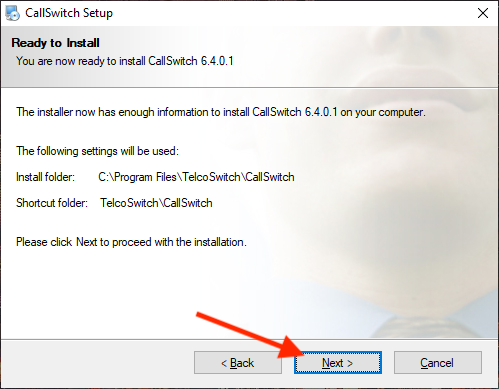Click the empty footer area left of Back

coord(97,363)
